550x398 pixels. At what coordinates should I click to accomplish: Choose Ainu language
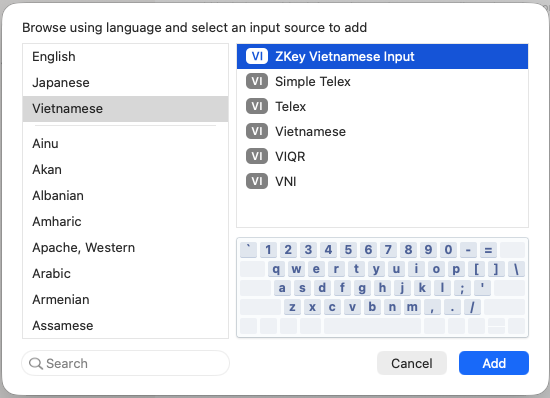pos(126,144)
